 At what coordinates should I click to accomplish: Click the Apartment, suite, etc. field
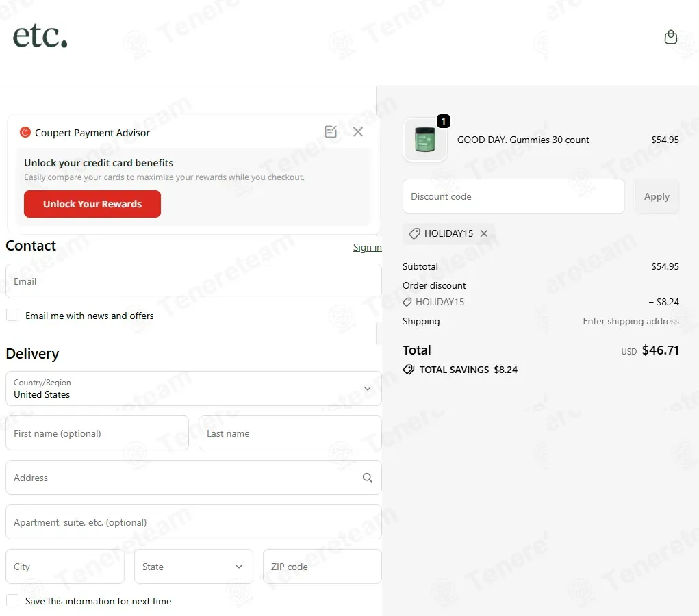194,522
